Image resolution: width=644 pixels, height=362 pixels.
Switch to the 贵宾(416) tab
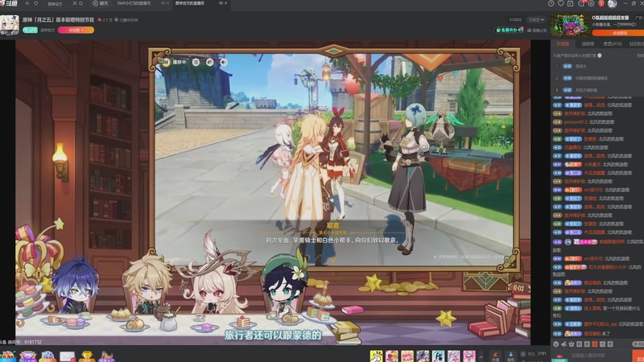click(613, 43)
